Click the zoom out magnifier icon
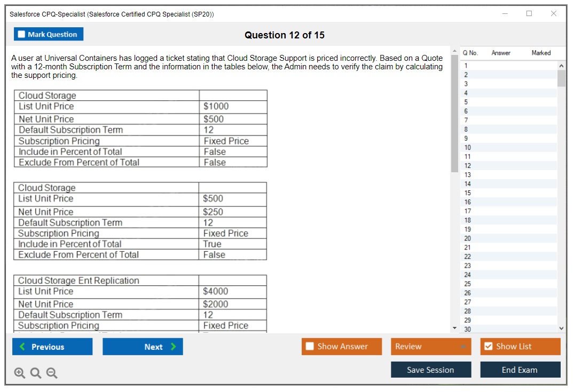 tap(52, 373)
